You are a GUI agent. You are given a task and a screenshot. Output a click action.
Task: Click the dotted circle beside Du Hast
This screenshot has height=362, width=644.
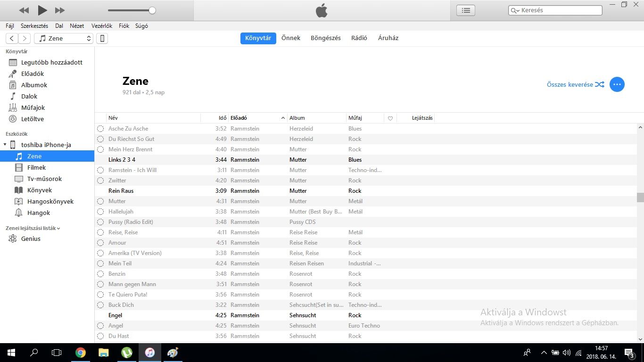pos(100,336)
